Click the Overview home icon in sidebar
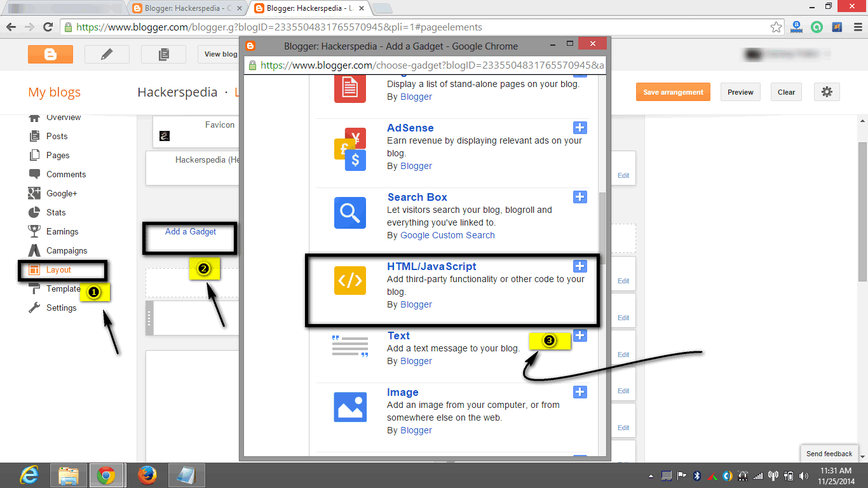This screenshot has height=488, width=868. tap(34, 118)
